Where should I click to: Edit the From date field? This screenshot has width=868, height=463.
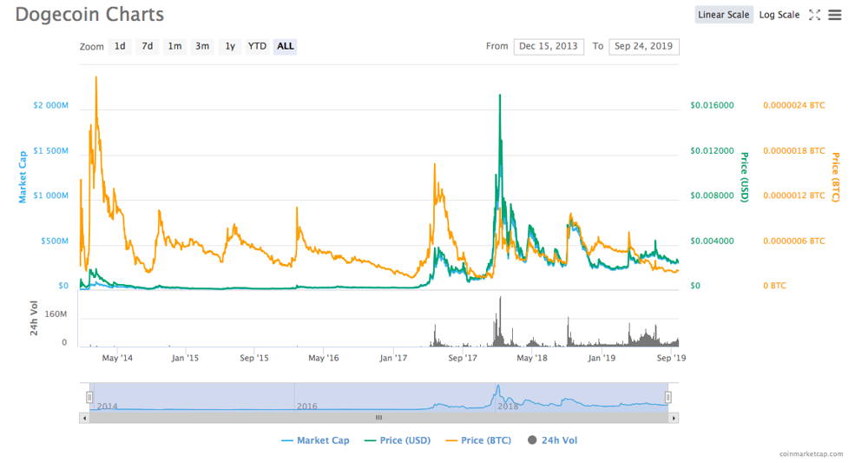click(549, 47)
